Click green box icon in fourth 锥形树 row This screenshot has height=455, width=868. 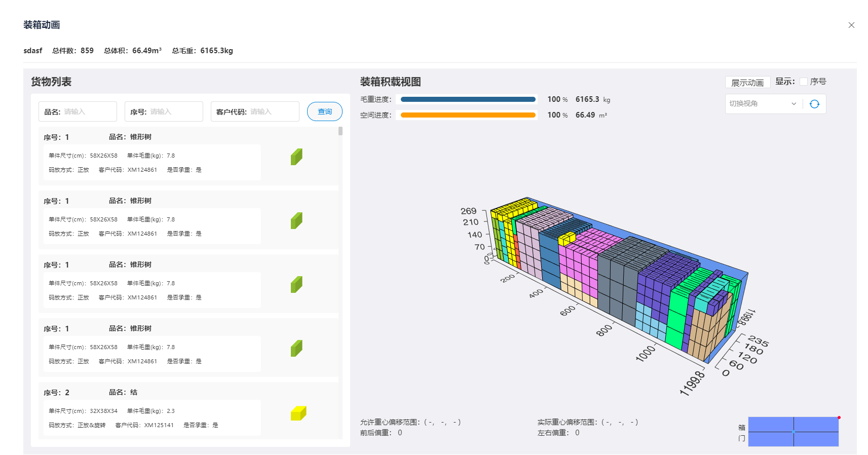pyautogui.click(x=296, y=348)
